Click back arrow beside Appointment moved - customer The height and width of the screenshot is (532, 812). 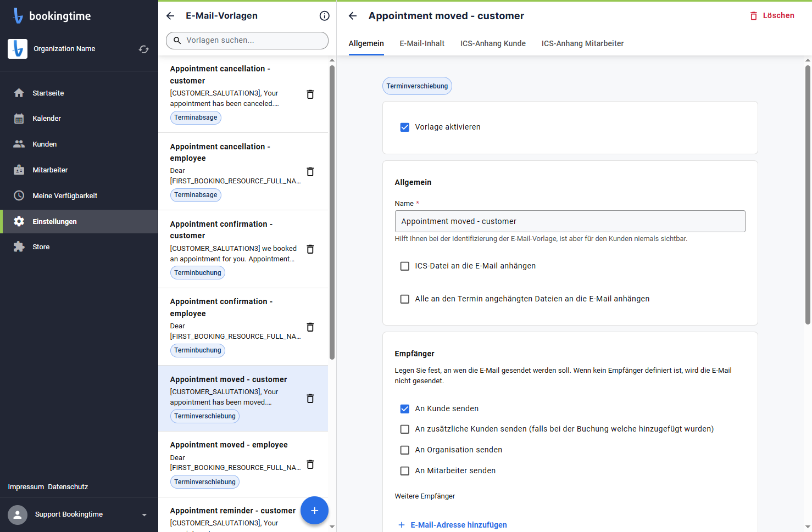point(353,16)
